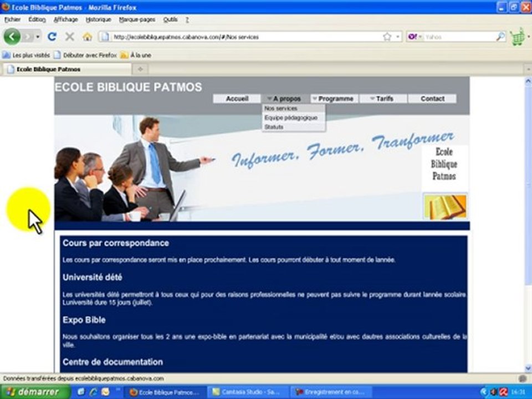Click the Université dété heading
The image size is (532, 399).
point(93,277)
